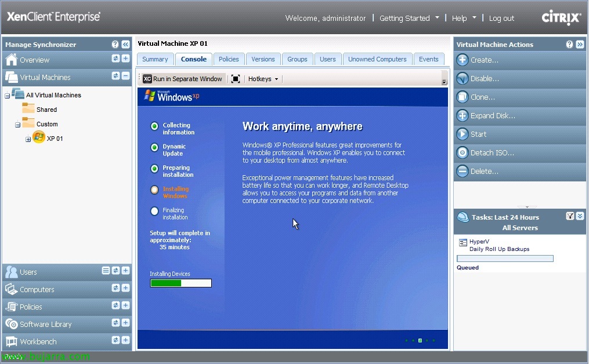Select the XP 01 virtual machine
This screenshot has height=364, width=589.
55,139
